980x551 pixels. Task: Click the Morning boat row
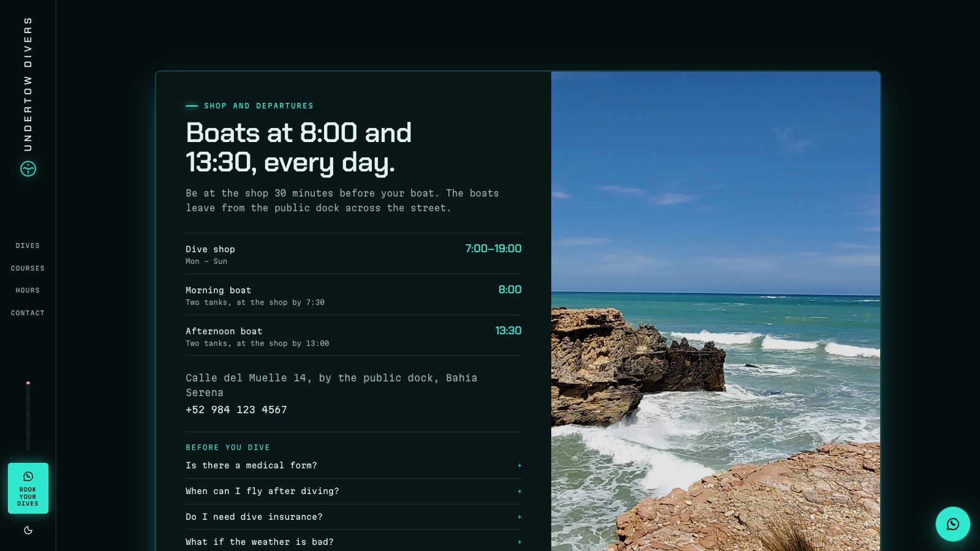coord(353,295)
